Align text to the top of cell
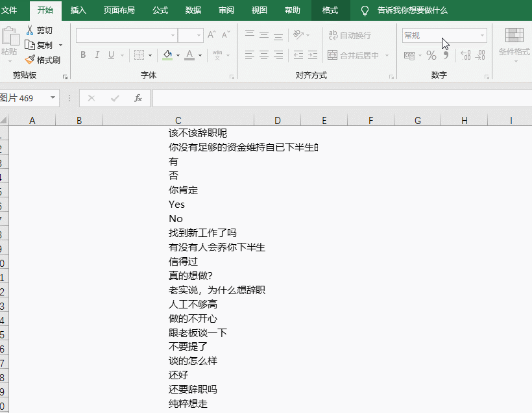Viewport: 532px width, 413px height. [250, 34]
